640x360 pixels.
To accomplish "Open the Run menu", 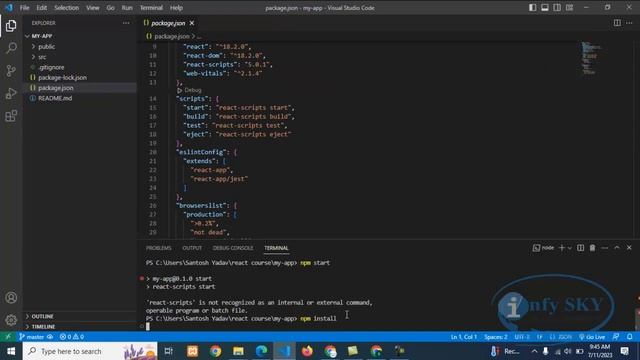I will point(127,8).
